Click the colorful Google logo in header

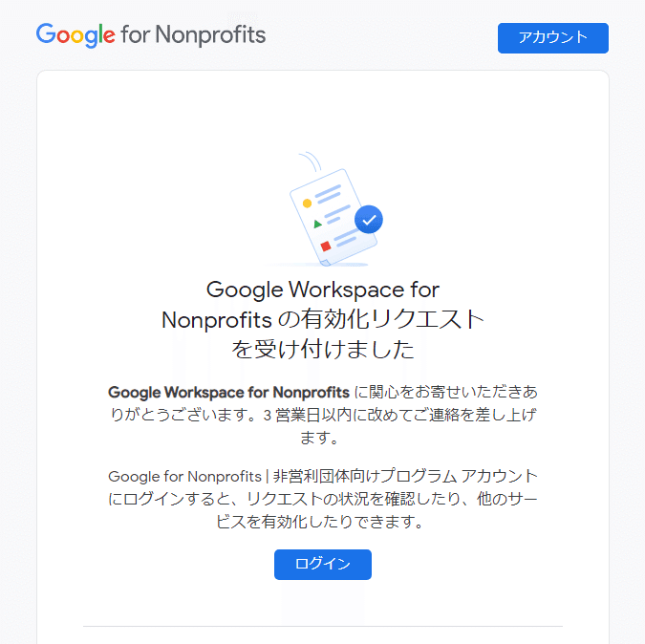click(75, 35)
